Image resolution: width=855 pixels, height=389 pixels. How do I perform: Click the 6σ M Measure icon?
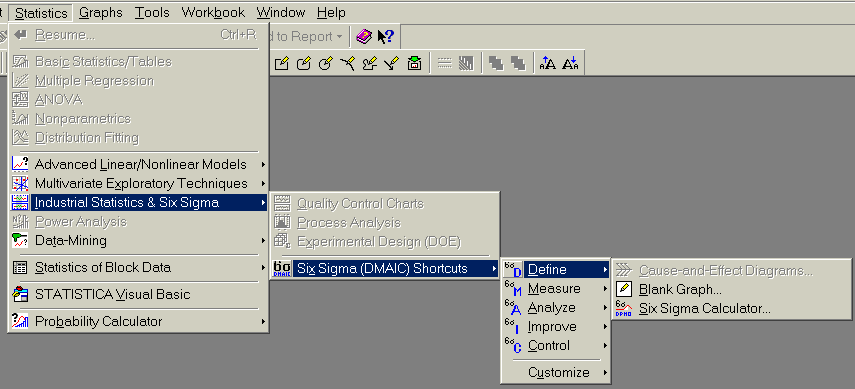click(x=513, y=289)
